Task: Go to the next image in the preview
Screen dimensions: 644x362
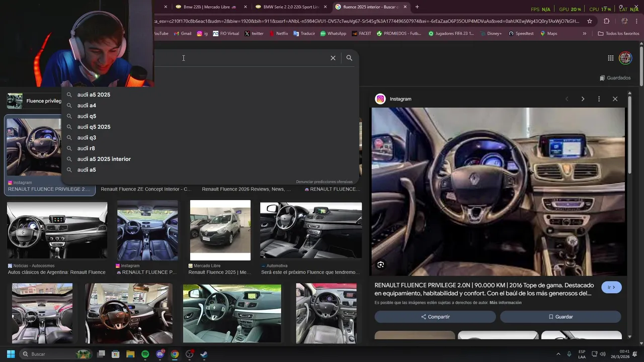Action: pyautogui.click(x=583, y=99)
